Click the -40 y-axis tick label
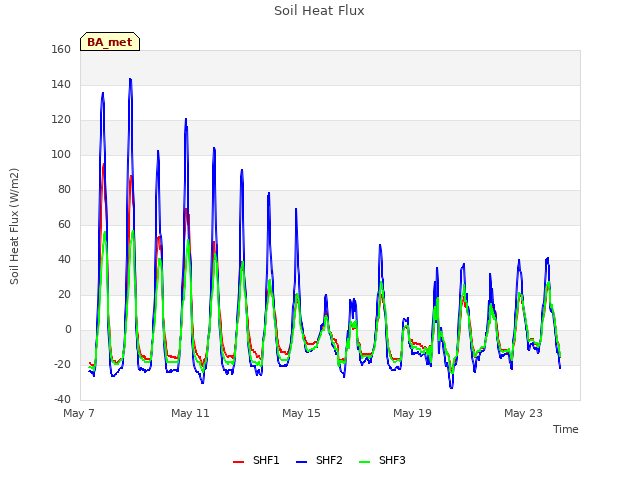640x480 pixels. (62, 400)
